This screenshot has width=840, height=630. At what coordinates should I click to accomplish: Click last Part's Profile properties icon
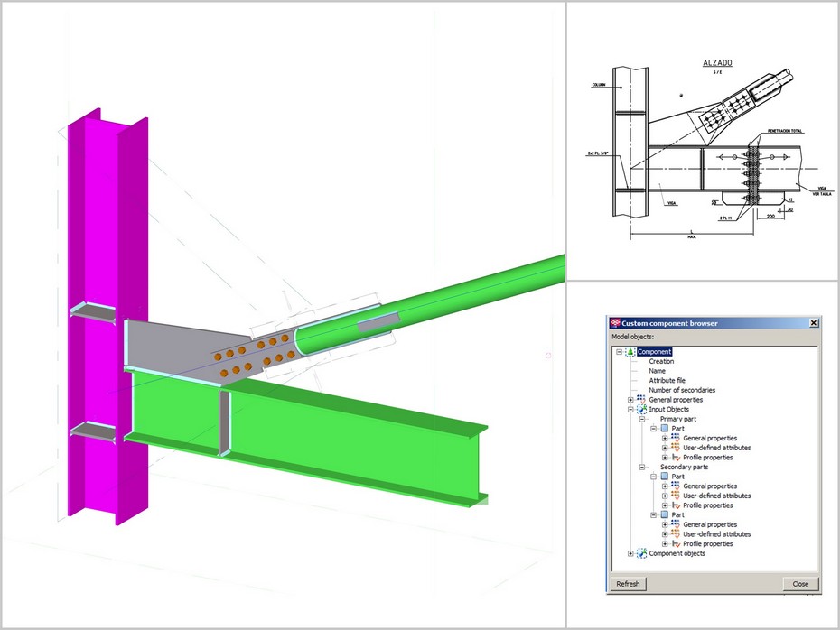(676, 544)
